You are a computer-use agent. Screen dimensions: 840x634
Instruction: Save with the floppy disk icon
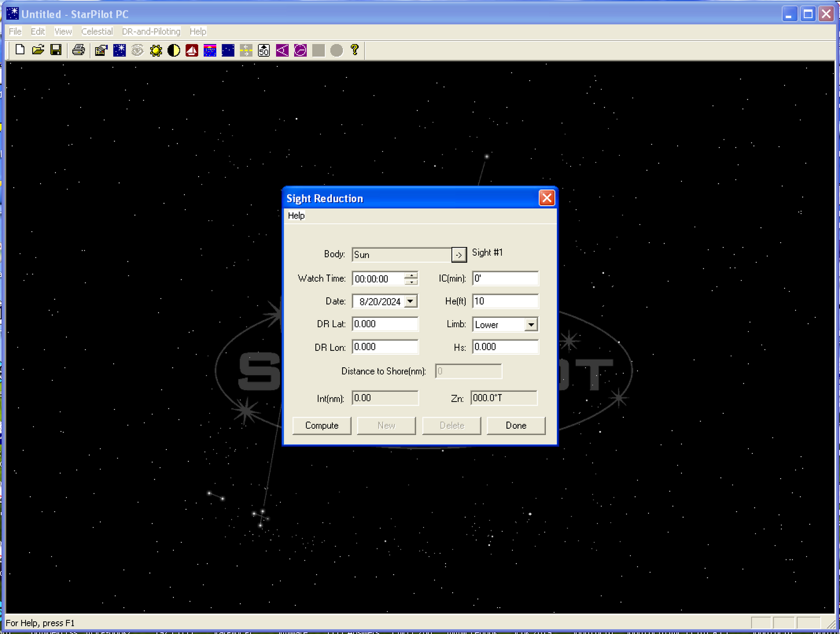tap(56, 50)
